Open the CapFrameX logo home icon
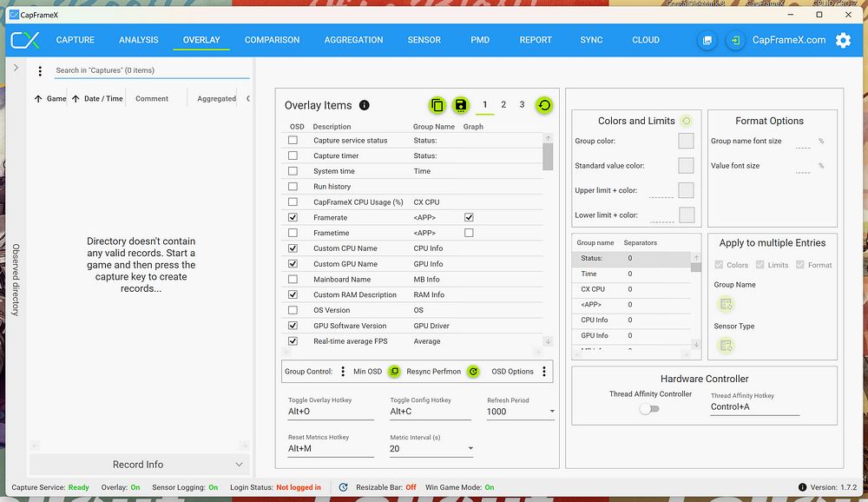Screen dimensions: 868x502 pyautogui.click(x=25, y=40)
